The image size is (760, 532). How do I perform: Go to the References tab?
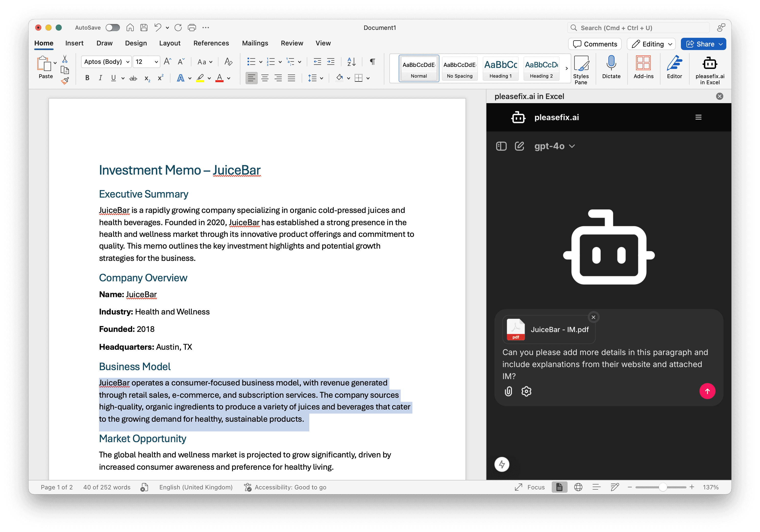tap(211, 43)
